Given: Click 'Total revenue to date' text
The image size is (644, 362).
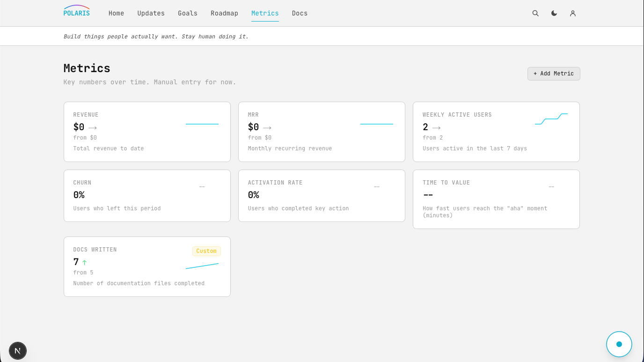Looking at the screenshot, I should click(109, 148).
